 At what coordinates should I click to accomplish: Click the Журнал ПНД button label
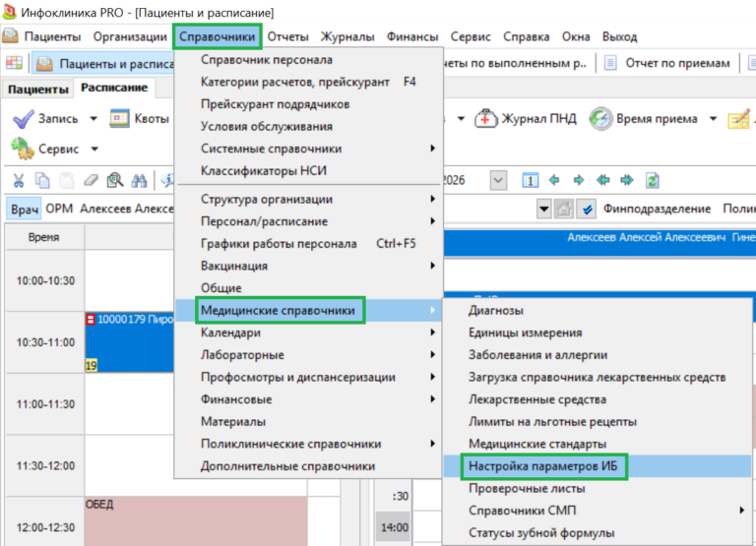[538, 119]
